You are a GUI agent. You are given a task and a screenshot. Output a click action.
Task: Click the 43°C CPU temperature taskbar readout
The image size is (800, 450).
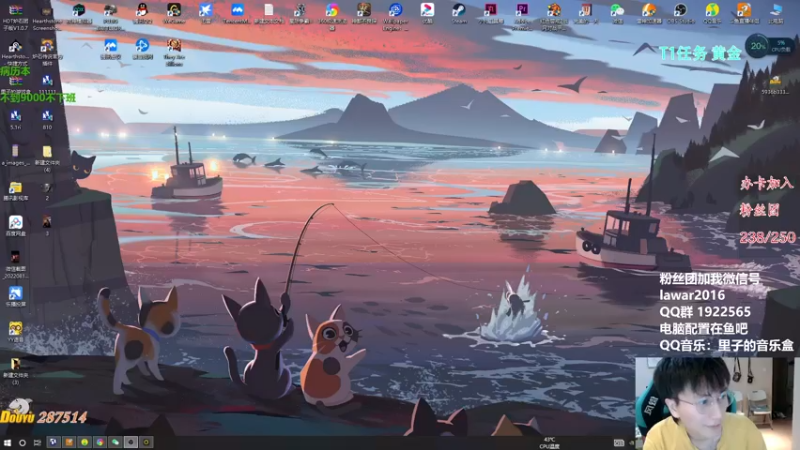tap(549, 443)
